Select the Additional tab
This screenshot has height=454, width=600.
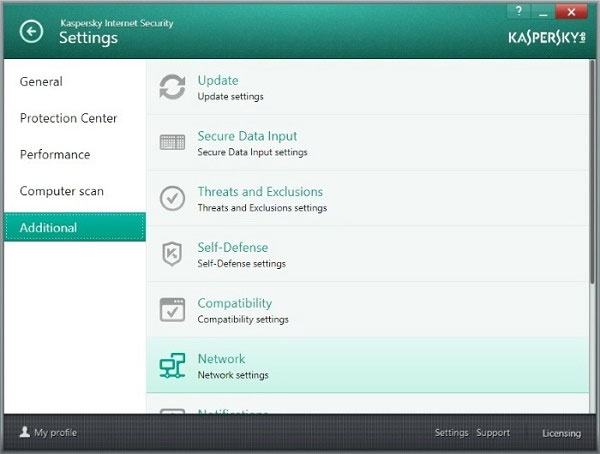75,227
